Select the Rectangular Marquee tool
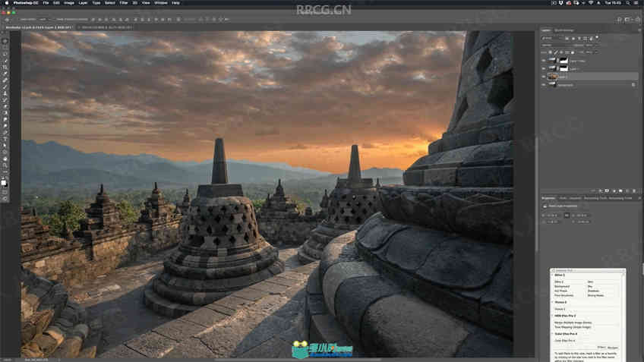Image resolution: width=644 pixels, height=362 pixels. click(x=5, y=48)
